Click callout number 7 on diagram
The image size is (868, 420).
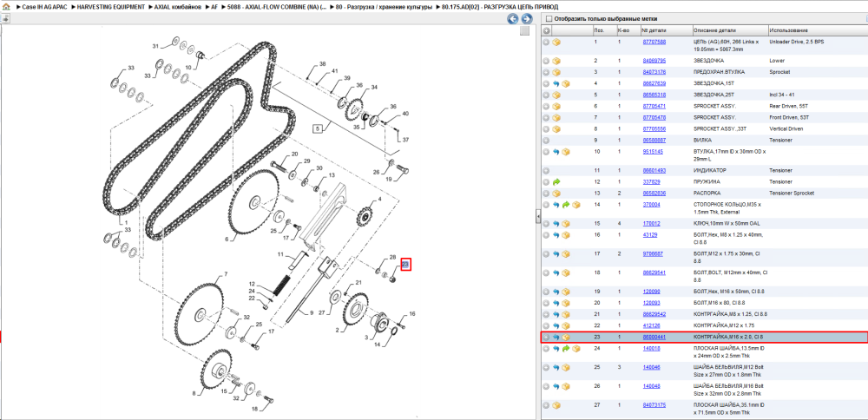(226, 275)
